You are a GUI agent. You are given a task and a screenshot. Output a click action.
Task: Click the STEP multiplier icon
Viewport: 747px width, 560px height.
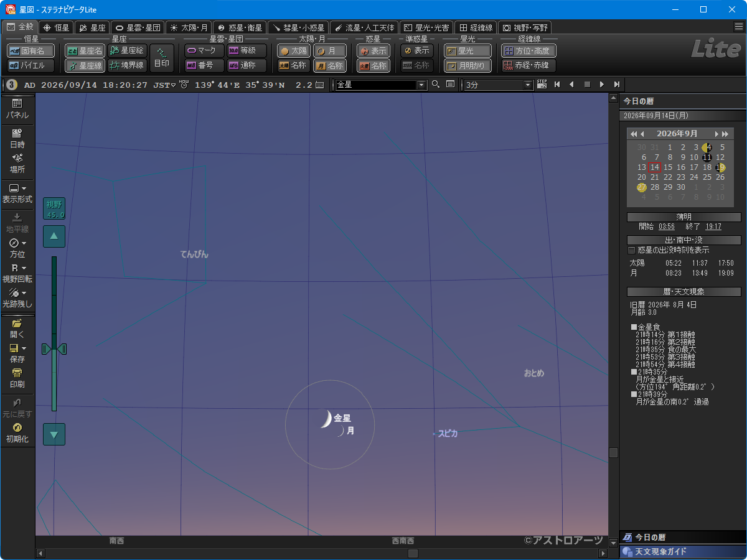point(542,85)
